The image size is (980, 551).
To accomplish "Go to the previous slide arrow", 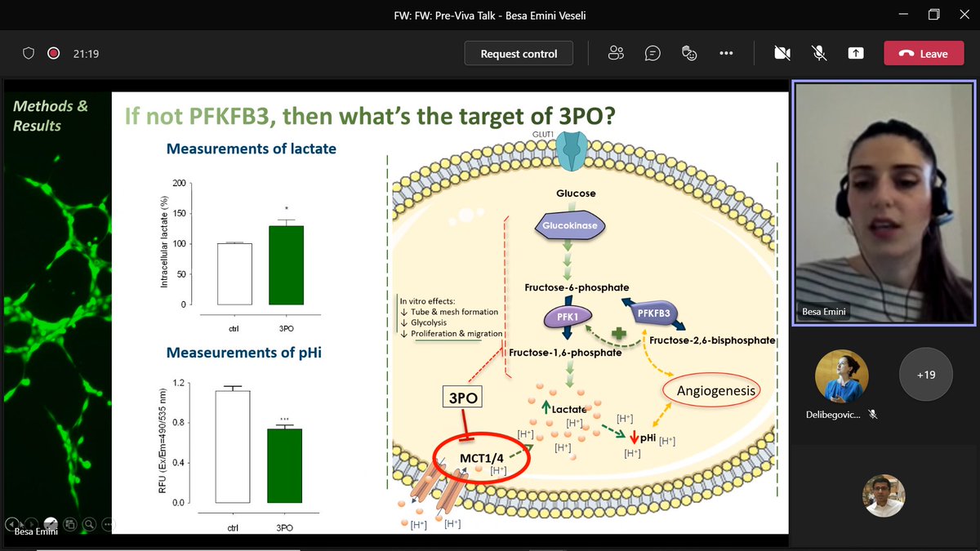I will tap(12, 523).
